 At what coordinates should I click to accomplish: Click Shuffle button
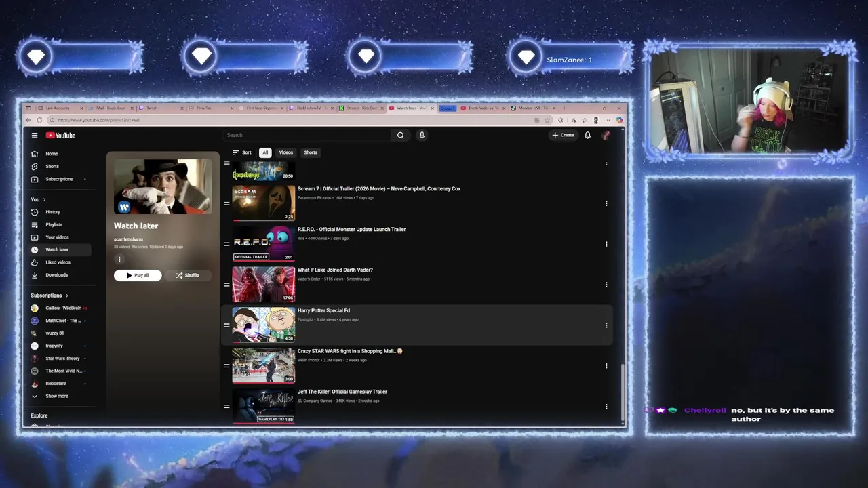(x=187, y=275)
